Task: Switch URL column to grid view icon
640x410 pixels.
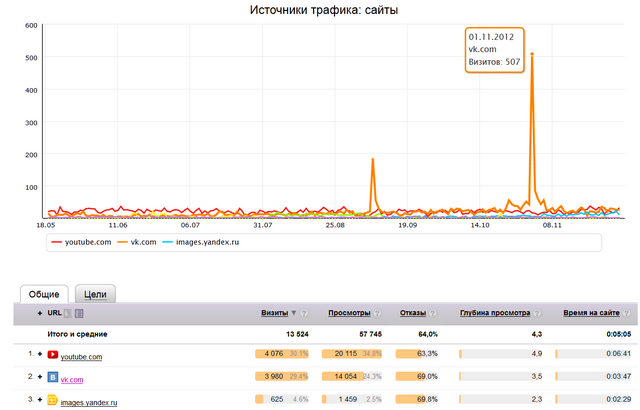Action: [79, 313]
